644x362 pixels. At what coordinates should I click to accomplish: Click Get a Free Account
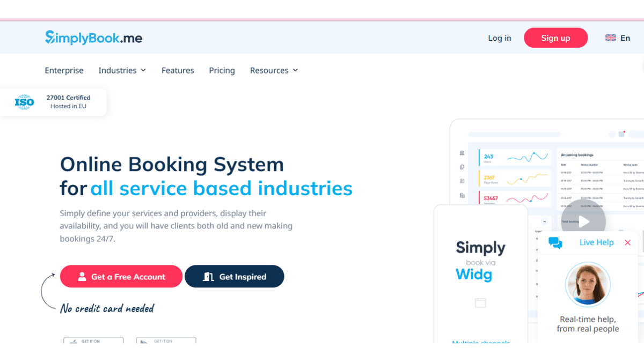click(x=121, y=277)
